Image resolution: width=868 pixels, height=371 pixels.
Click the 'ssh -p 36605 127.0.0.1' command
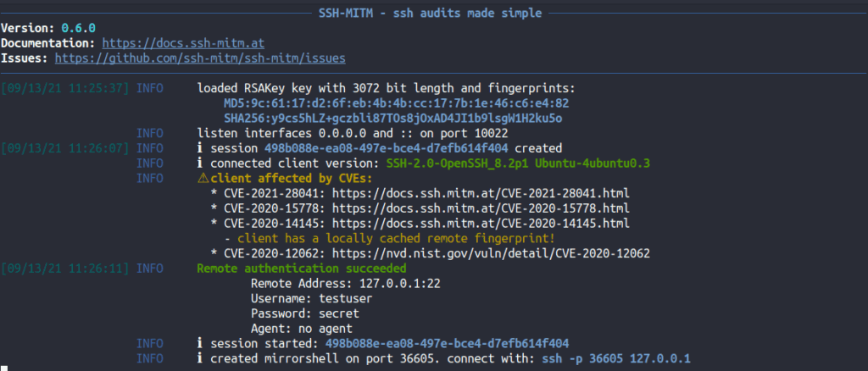617,359
